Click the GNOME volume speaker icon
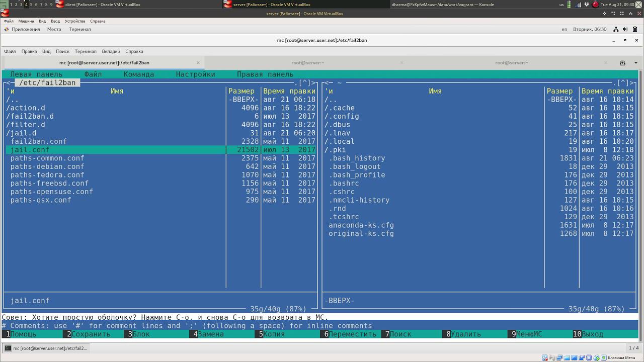The height and width of the screenshot is (362, 644). click(x=625, y=29)
